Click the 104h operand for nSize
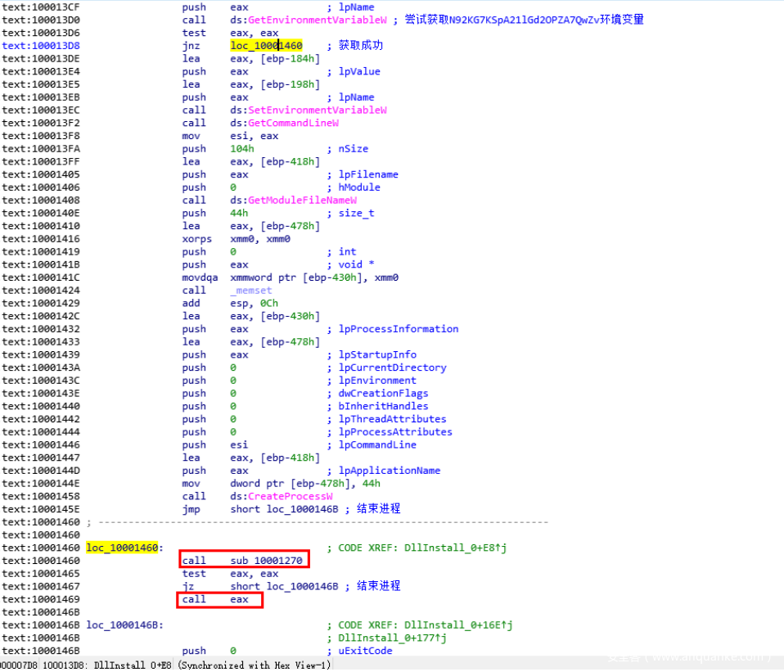 [242, 148]
